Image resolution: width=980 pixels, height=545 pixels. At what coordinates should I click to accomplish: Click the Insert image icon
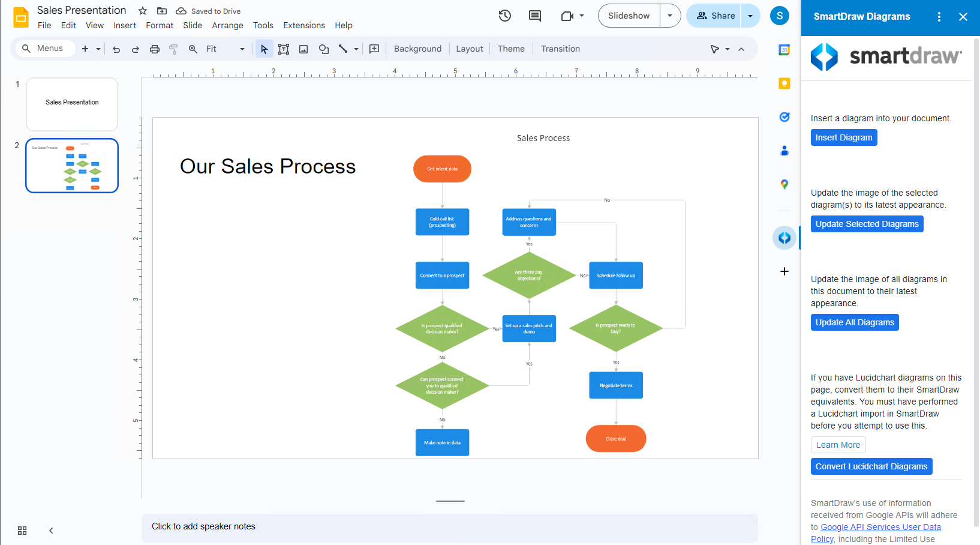[x=303, y=49]
